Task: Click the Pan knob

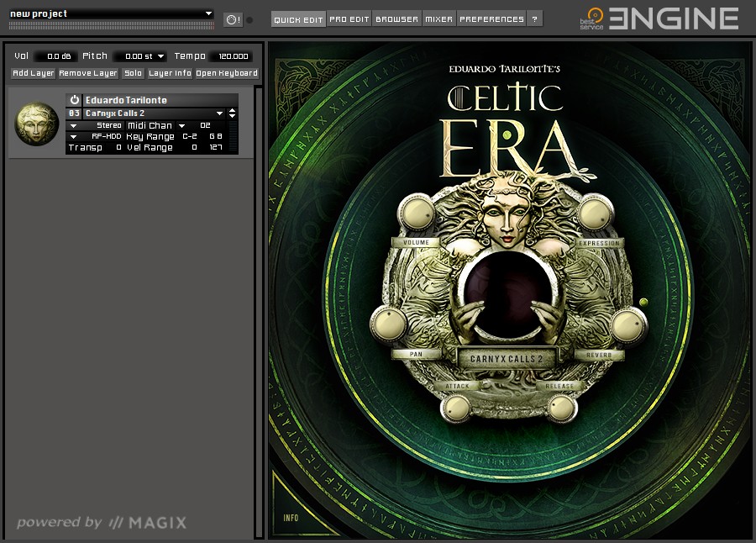Action: (x=390, y=323)
